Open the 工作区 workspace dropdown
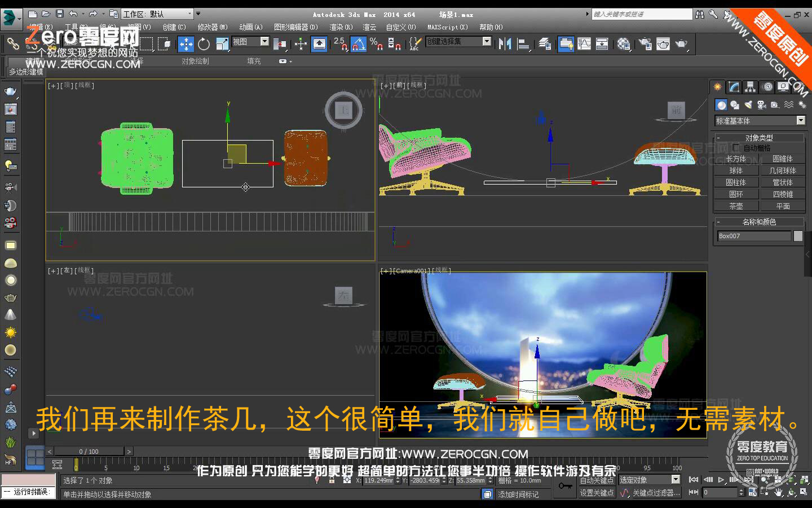Image resolution: width=812 pixels, height=508 pixels. click(157, 14)
